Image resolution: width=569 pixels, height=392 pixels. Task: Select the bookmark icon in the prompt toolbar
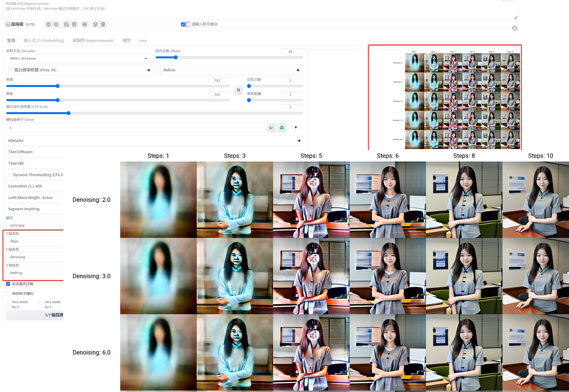pos(73,24)
